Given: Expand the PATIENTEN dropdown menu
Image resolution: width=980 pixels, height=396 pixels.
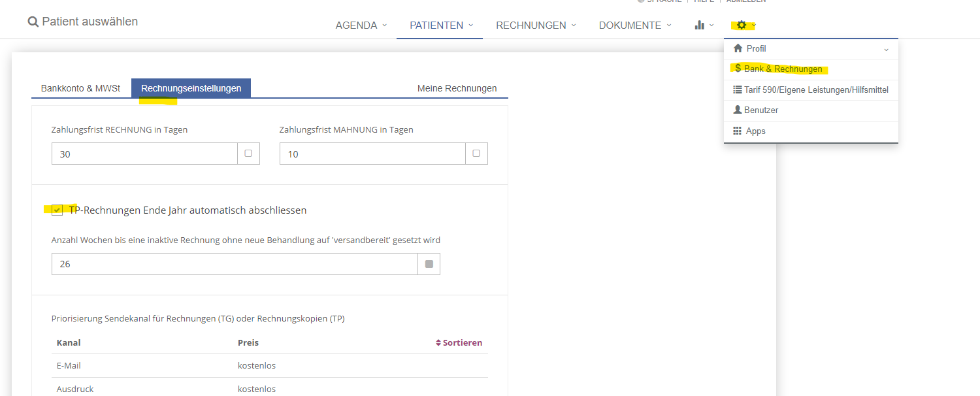Looking at the screenshot, I should [441, 25].
